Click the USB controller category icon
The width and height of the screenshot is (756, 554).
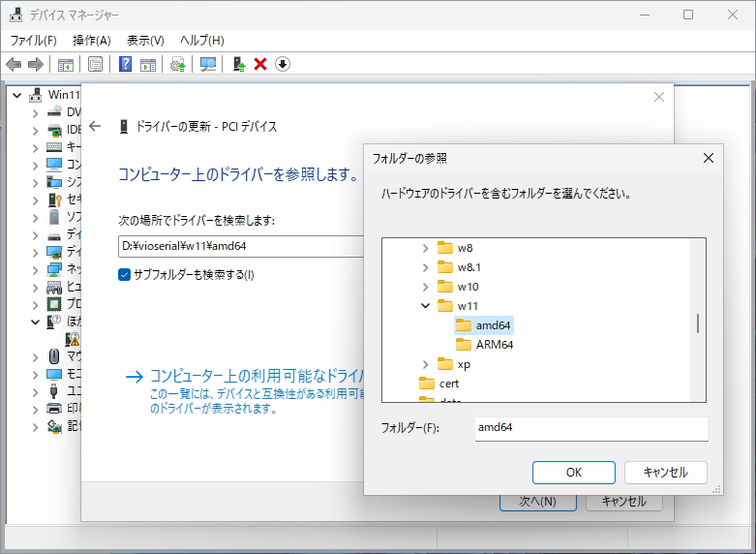[53, 391]
